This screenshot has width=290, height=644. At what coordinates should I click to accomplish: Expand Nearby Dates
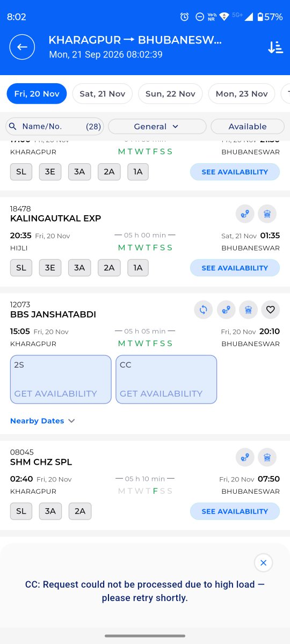coord(42,421)
